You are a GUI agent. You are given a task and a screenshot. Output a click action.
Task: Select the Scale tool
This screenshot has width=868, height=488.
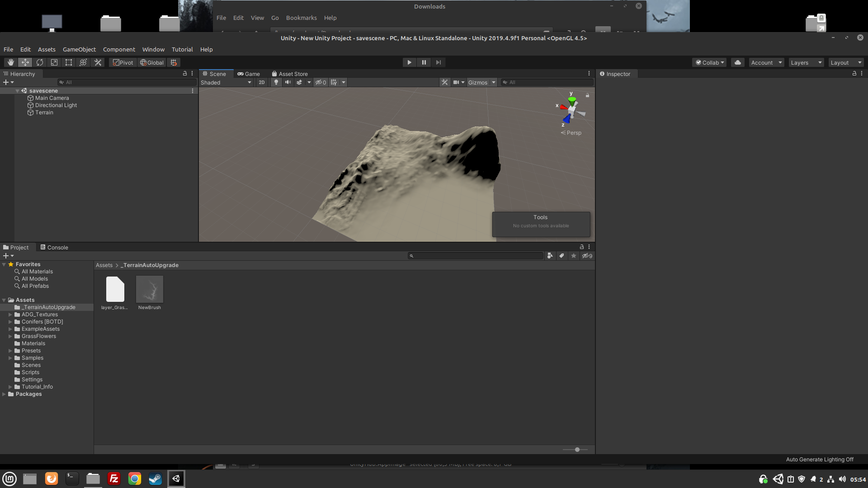click(x=54, y=62)
